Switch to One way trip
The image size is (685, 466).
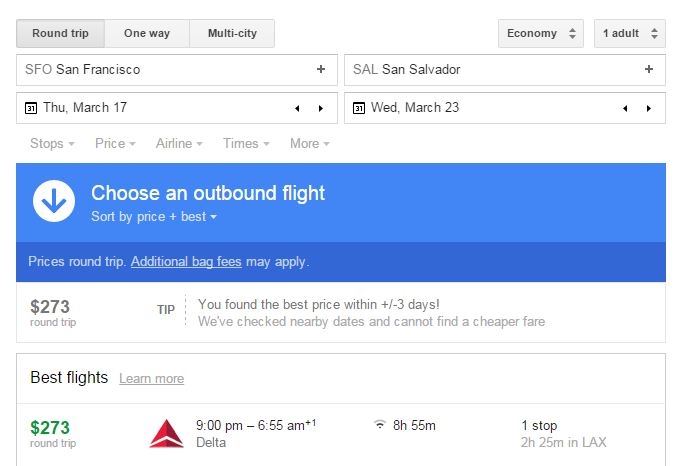147,33
